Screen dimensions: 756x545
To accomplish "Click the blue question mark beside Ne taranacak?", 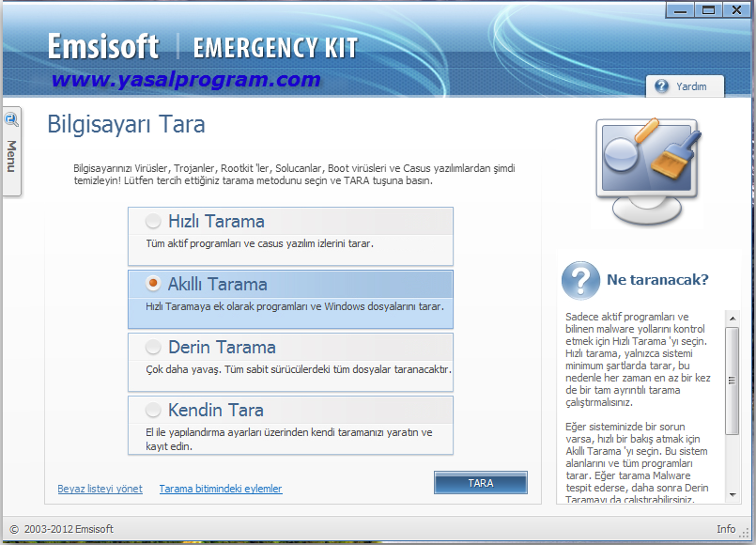I will [x=580, y=280].
